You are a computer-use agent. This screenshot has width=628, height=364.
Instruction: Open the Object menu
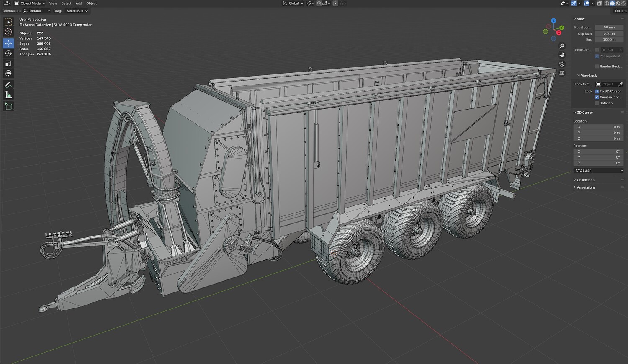(x=92, y=3)
